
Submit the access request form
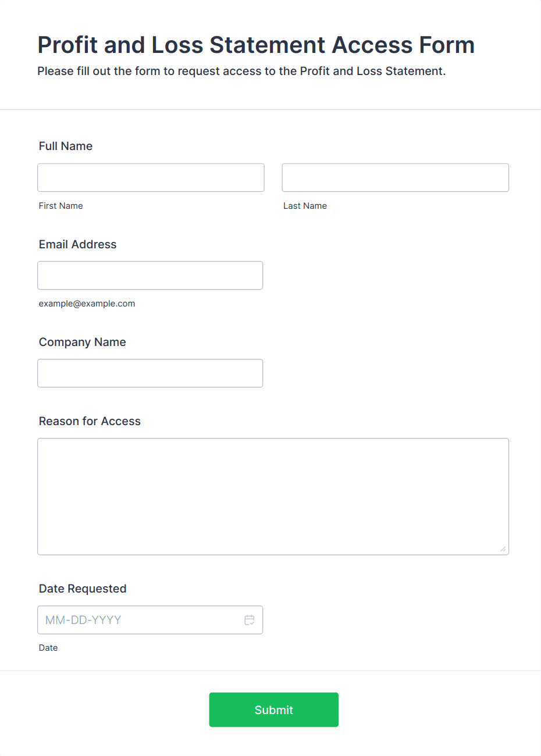[x=274, y=709]
